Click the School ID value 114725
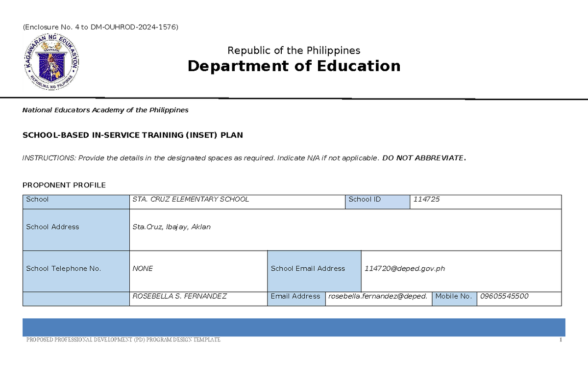This screenshot has height=385, width=588. [x=426, y=200]
